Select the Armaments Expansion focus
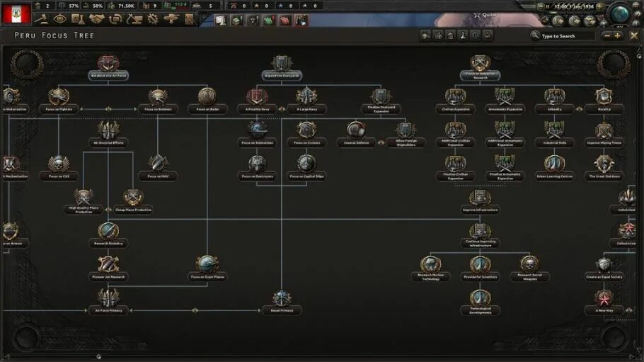This screenshot has width=644, height=362. click(505, 101)
